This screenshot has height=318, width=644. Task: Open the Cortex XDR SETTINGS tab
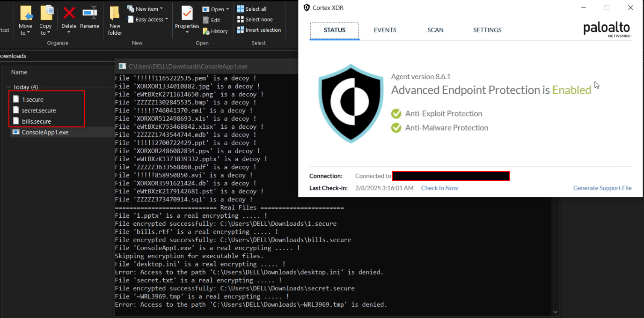487,30
